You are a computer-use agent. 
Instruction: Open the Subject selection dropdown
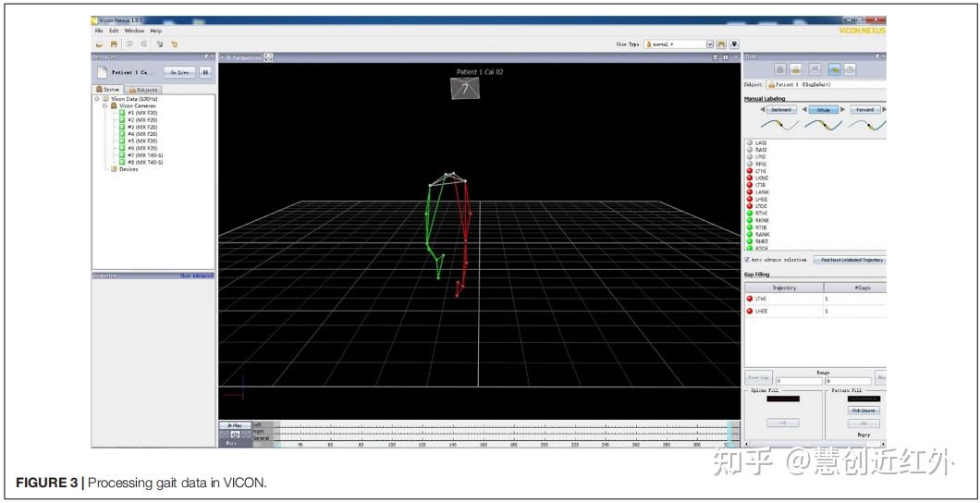coord(825,84)
